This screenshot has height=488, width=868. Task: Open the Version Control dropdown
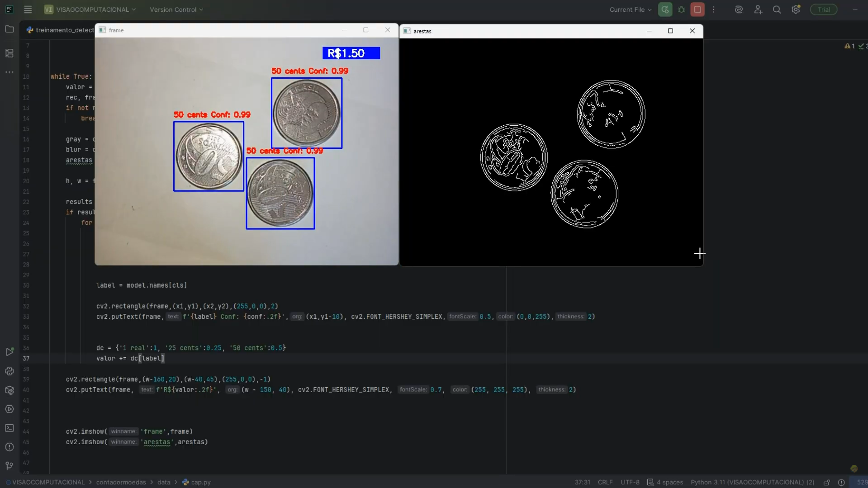(x=176, y=9)
